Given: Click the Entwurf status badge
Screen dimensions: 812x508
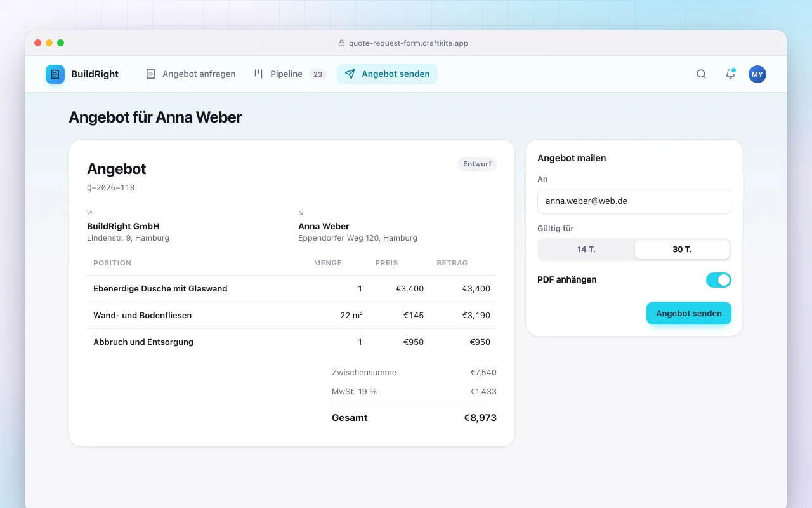Looking at the screenshot, I should point(477,164).
